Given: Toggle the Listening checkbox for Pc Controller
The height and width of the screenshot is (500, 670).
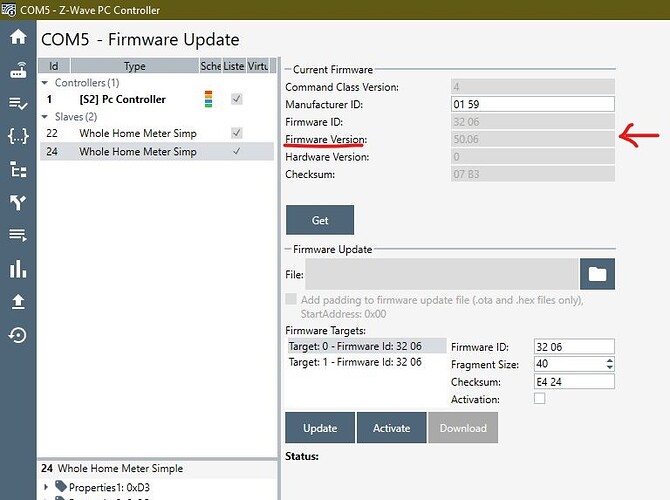Looking at the screenshot, I should point(237,99).
